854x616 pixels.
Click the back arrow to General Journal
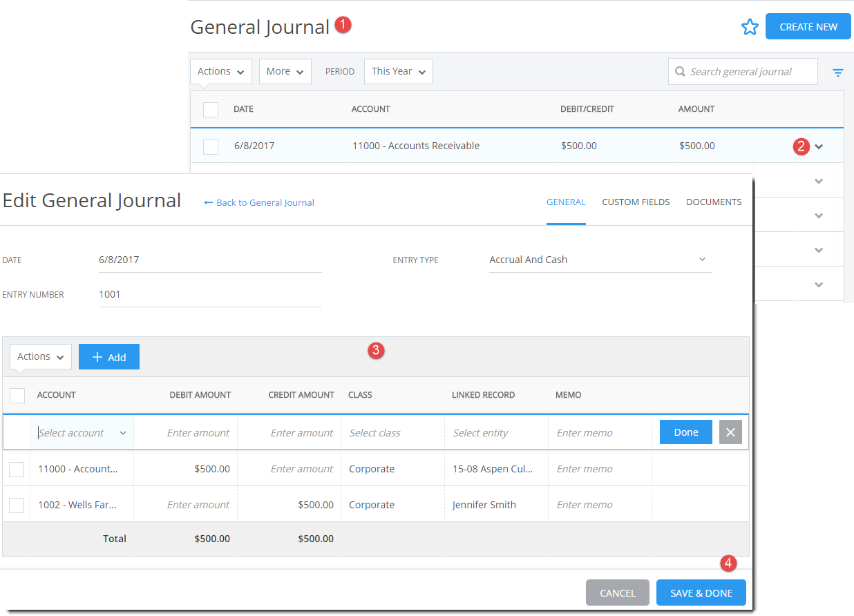[x=209, y=202]
